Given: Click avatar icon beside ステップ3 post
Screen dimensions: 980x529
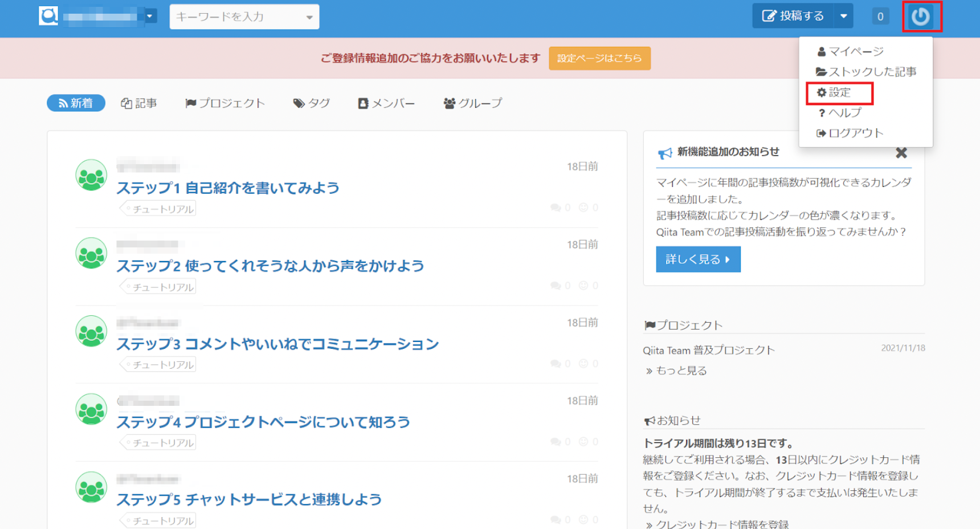Looking at the screenshot, I should 91,332.
